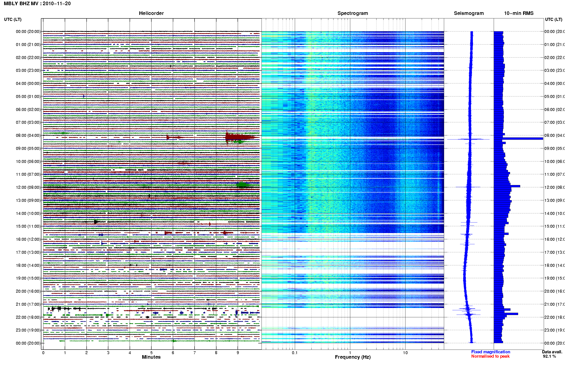
Task: Select the Helicorder panel heading
Action: 151,13
